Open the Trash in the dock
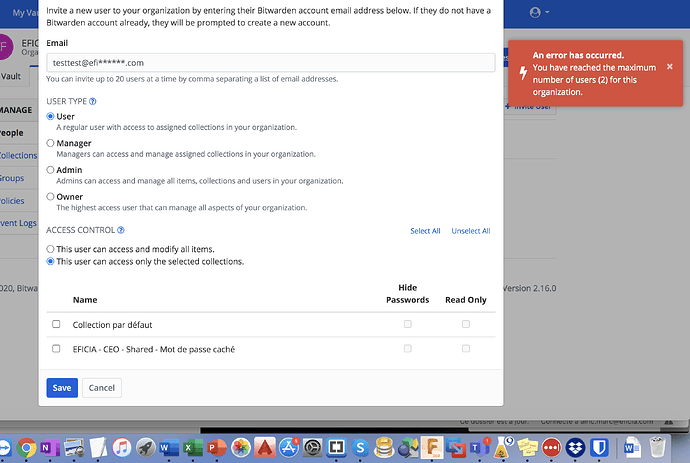 click(x=657, y=448)
